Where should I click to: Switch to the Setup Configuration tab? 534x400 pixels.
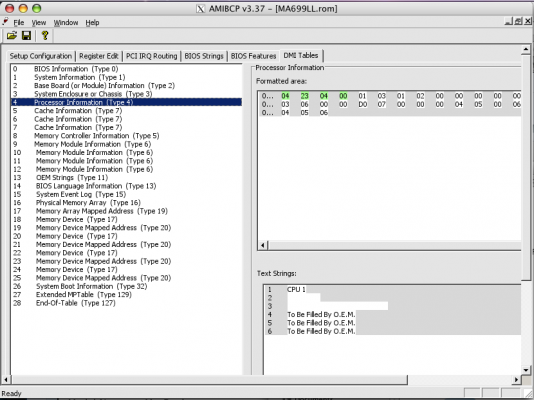click(x=41, y=56)
